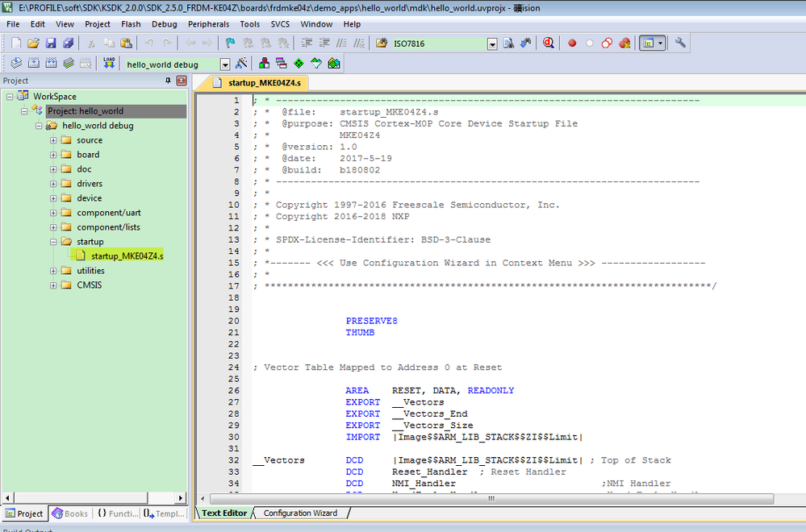Open the File menu

coord(13,24)
